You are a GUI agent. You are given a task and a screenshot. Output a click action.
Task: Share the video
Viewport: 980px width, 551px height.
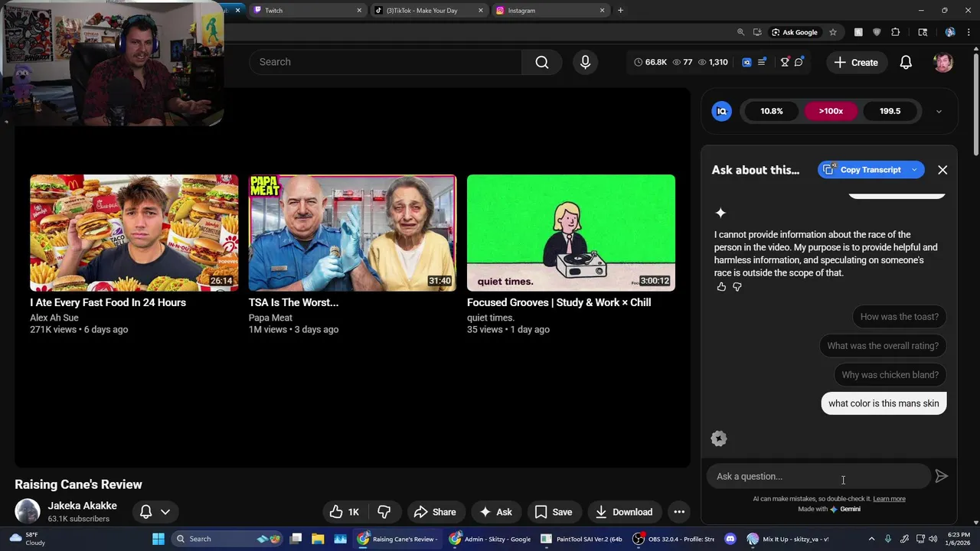[435, 512]
